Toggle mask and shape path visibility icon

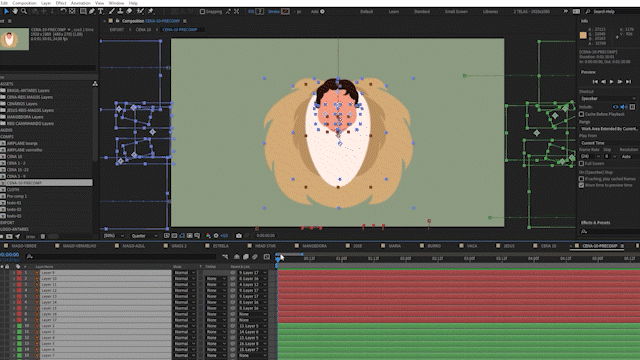(182, 236)
